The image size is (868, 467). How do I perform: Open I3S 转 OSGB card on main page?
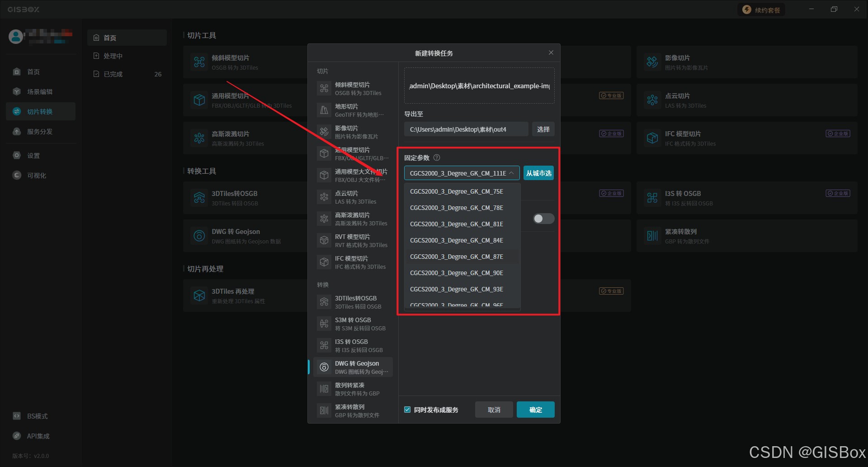747,198
